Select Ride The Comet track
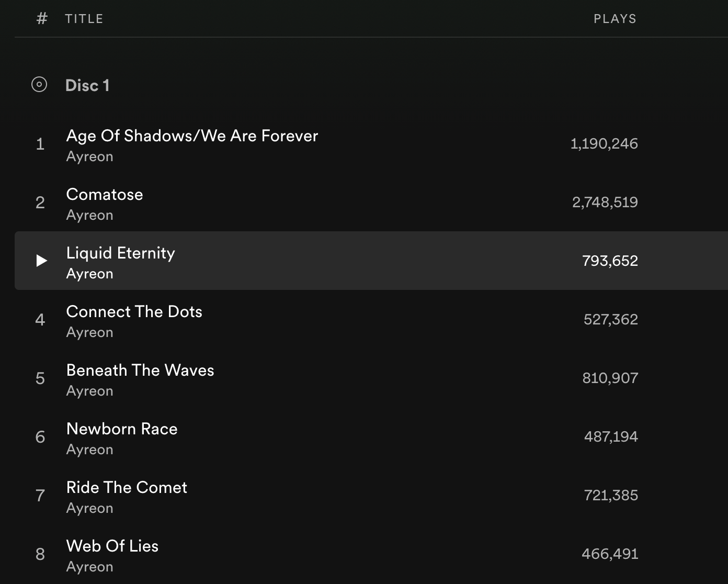The image size is (728, 584). 127,488
